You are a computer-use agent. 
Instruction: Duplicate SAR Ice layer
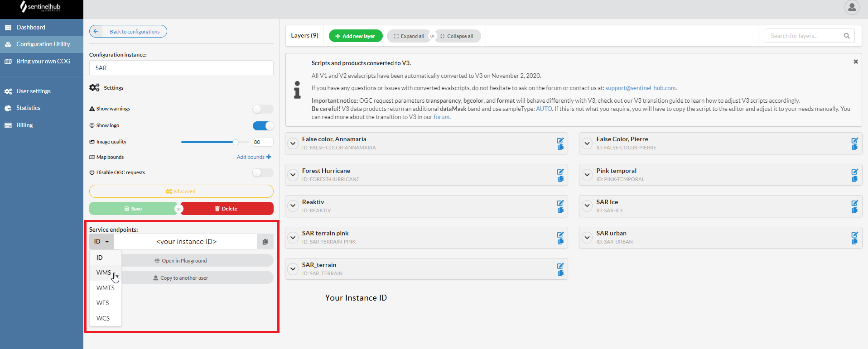pos(855,210)
